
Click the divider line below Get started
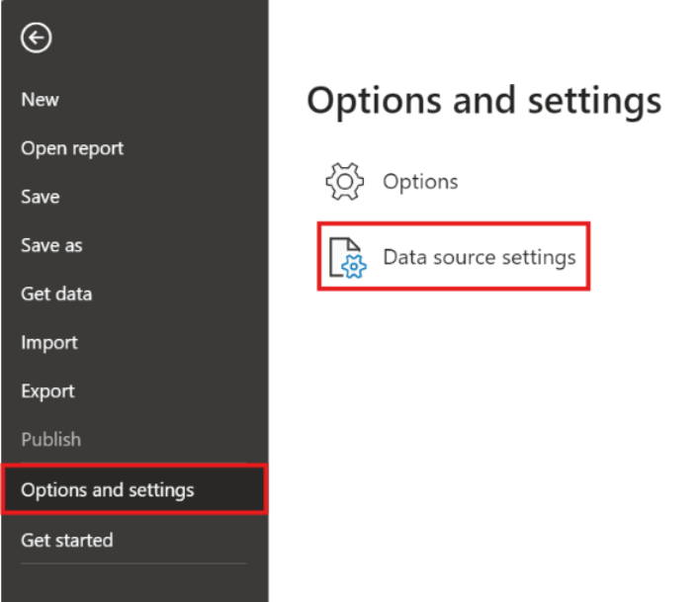[133, 564]
